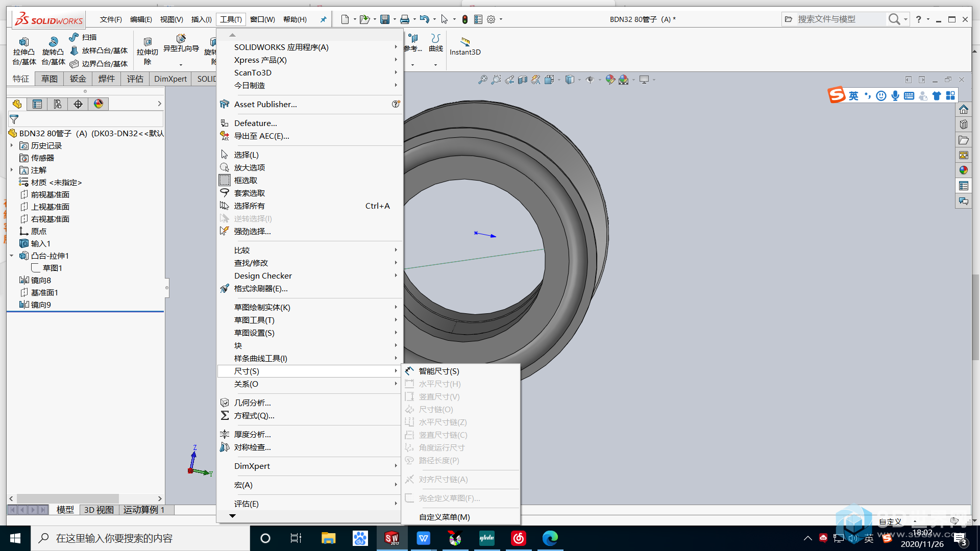
Task: Select the 放样凸台/基体 loft tool
Action: (x=99, y=51)
